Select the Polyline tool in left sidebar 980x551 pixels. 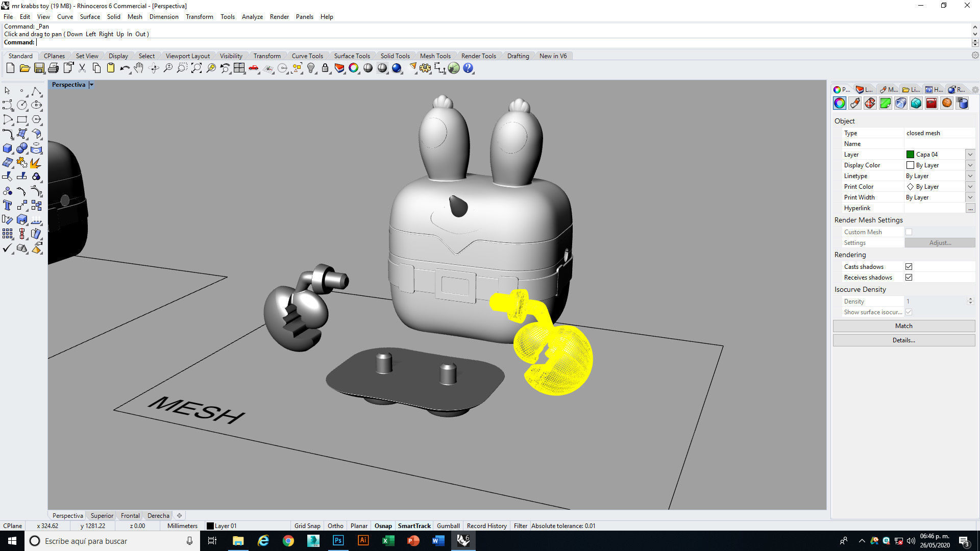[x=36, y=91]
